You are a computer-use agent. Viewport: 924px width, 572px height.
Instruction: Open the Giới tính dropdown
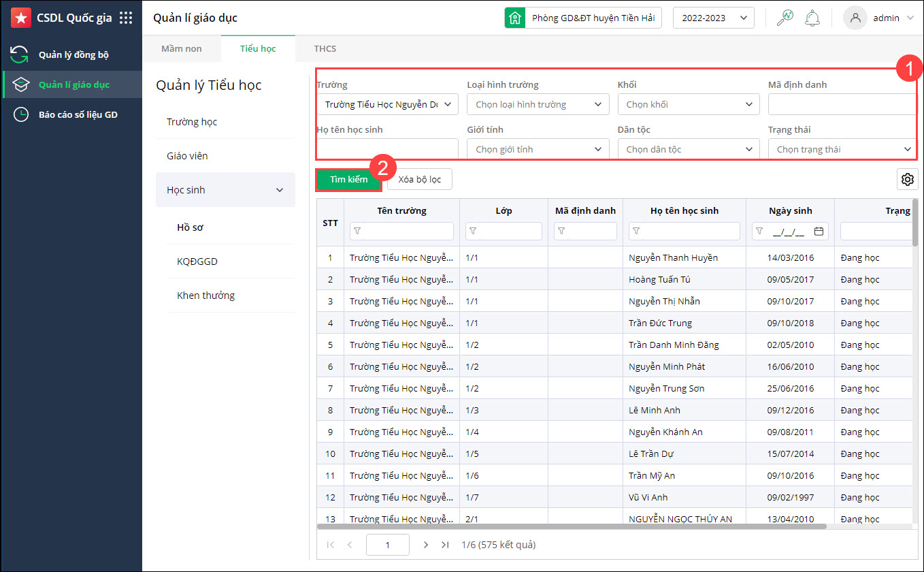tap(538, 149)
